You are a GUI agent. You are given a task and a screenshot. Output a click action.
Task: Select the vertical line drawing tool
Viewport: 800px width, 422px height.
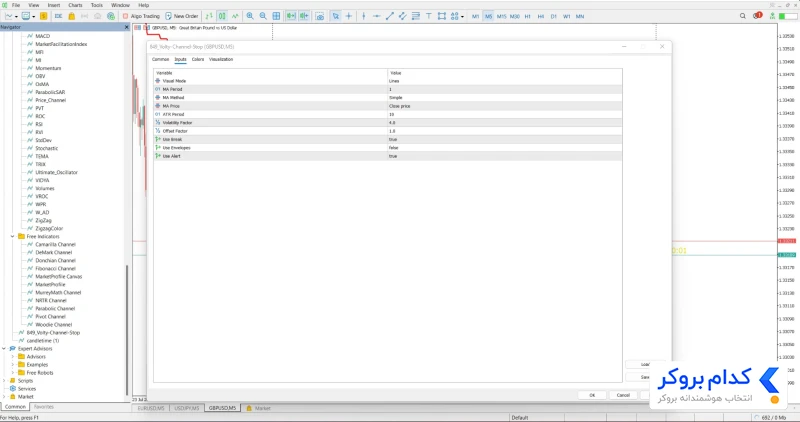tap(363, 16)
